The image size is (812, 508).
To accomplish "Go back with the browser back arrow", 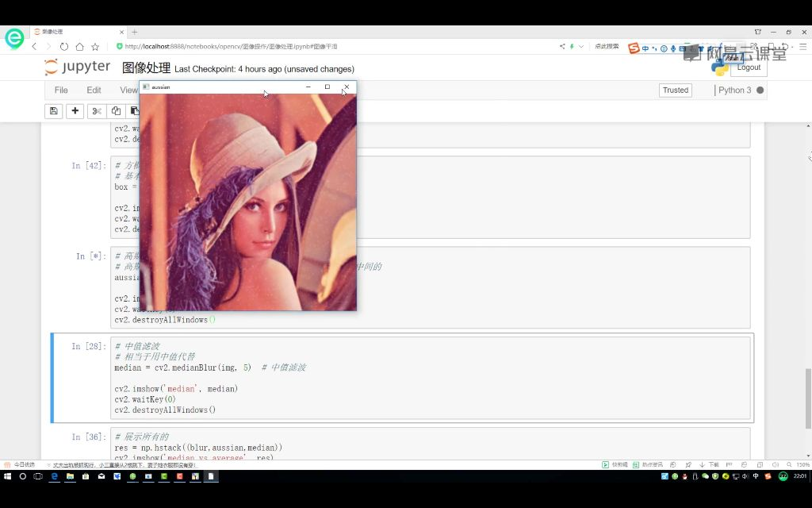I will [34, 47].
